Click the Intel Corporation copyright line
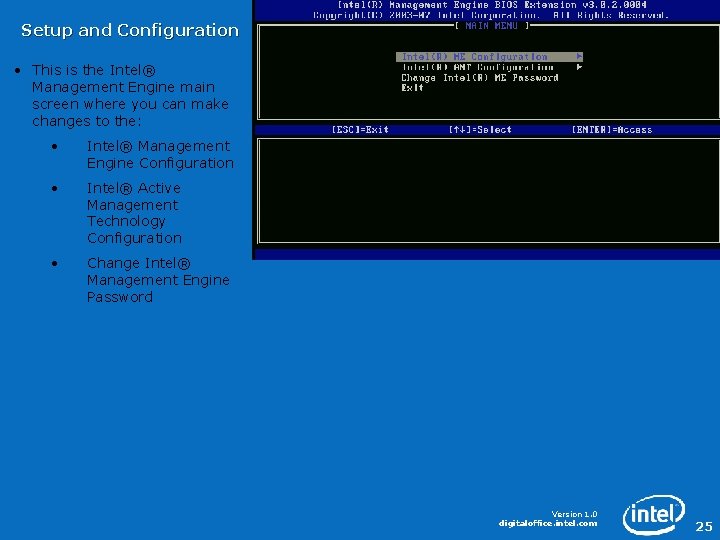This screenshot has height=540, width=720. 491,16
